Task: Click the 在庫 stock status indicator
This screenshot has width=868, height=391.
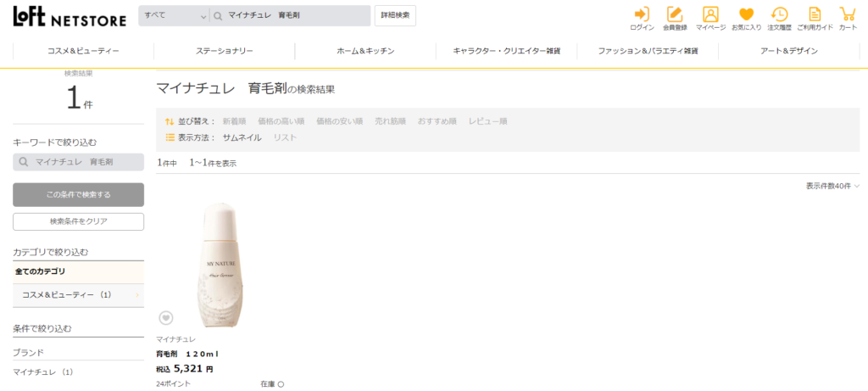Action: point(272,384)
